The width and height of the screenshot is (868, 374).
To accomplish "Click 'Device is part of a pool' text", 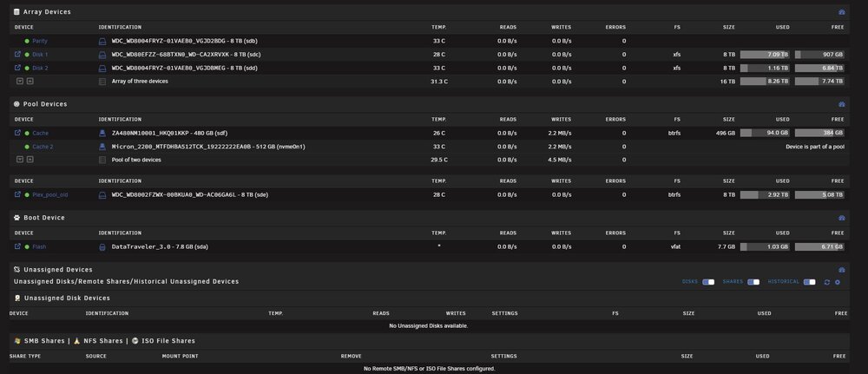I will (x=815, y=147).
